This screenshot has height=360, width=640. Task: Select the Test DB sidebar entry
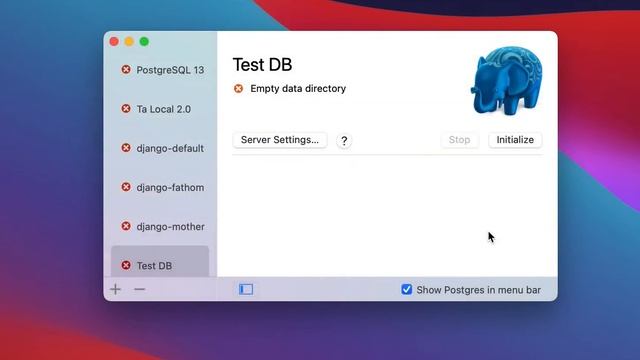(160, 262)
